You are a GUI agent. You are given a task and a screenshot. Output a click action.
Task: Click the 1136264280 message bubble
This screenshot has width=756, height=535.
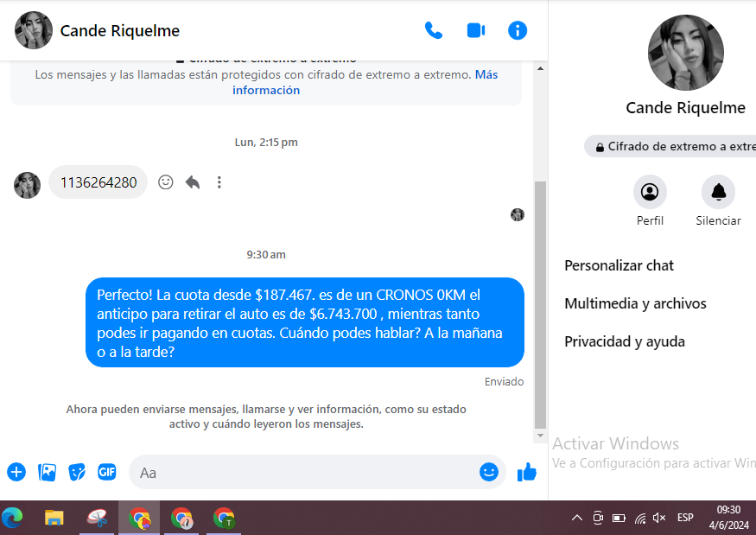pos(98,182)
